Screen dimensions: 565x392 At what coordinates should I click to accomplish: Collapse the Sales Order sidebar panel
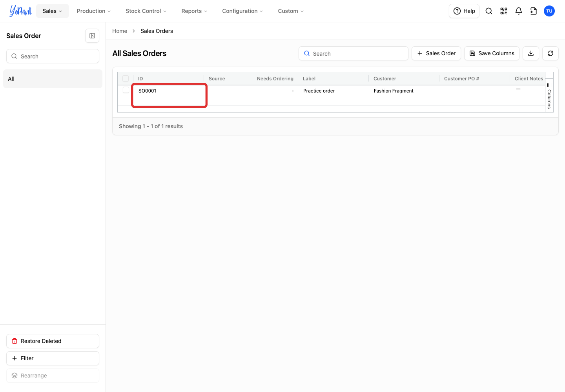tap(92, 36)
